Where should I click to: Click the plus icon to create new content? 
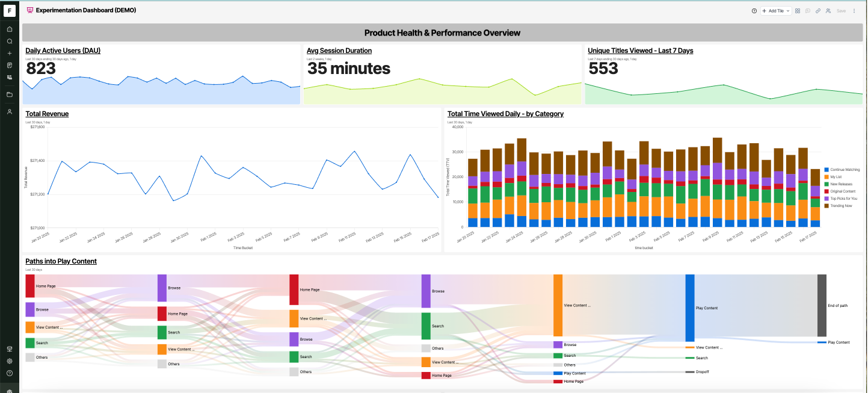tap(9, 53)
